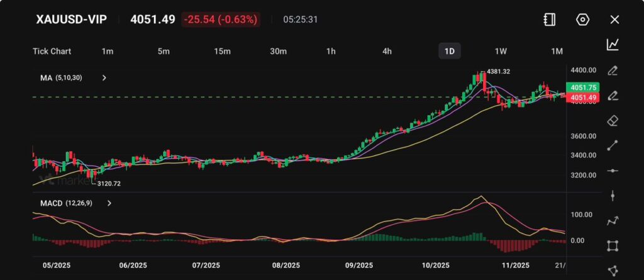Image resolution: width=644 pixels, height=280 pixels.
Task: Click the red 4051.49 price label
Action: (582, 98)
